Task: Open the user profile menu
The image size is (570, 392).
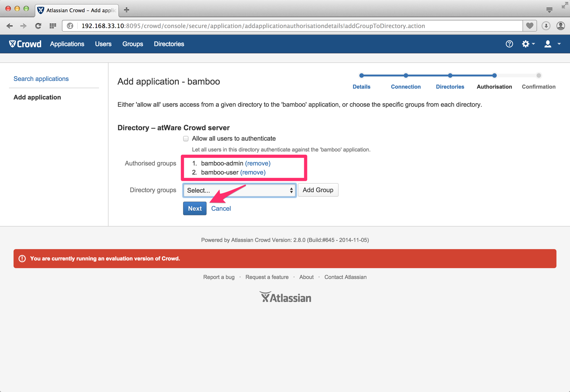Action: tap(552, 44)
